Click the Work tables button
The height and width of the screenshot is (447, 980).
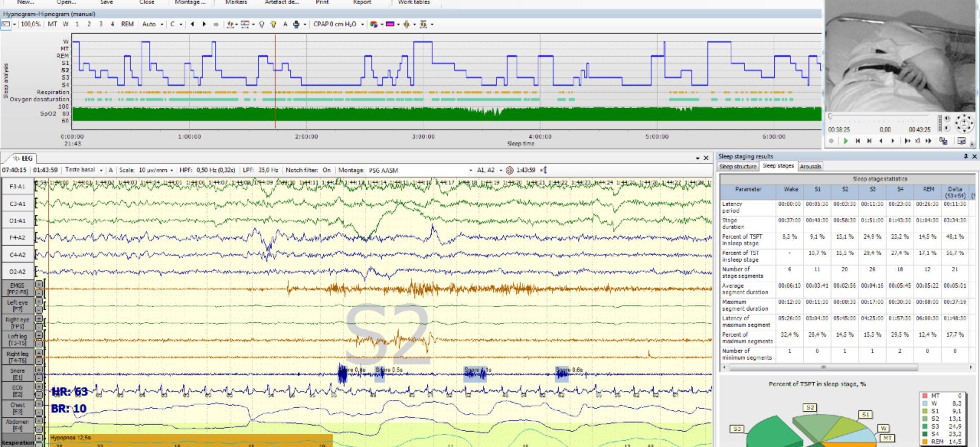click(x=413, y=2)
